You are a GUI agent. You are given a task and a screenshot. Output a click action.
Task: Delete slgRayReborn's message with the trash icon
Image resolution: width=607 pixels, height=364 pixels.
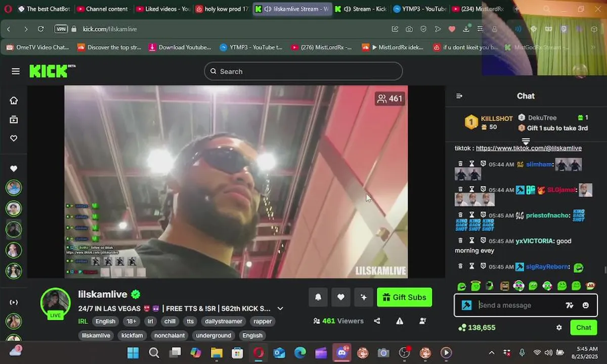(460, 266)
